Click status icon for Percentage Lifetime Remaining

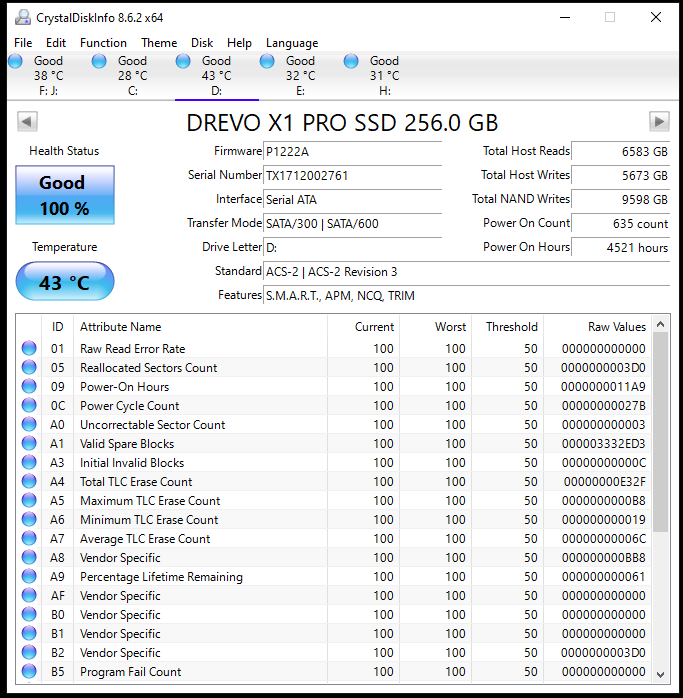tap(29, 576)
